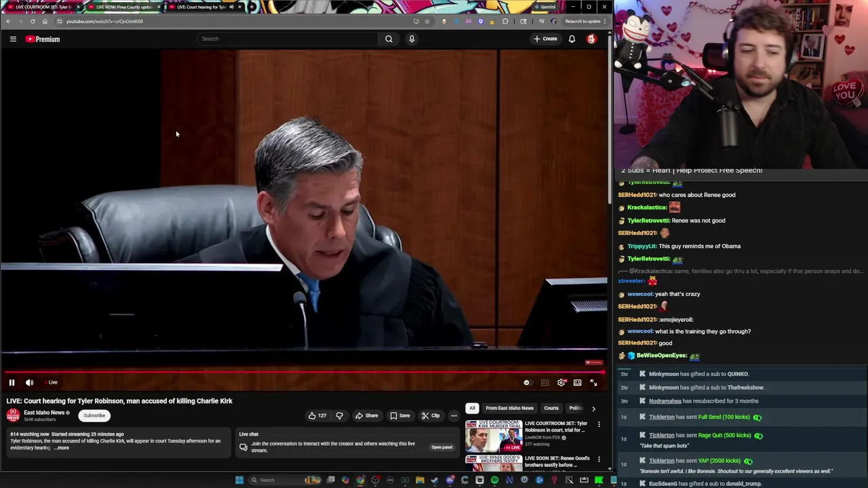
Task: Click the address bar youtube.com URL
Action: 104,21
